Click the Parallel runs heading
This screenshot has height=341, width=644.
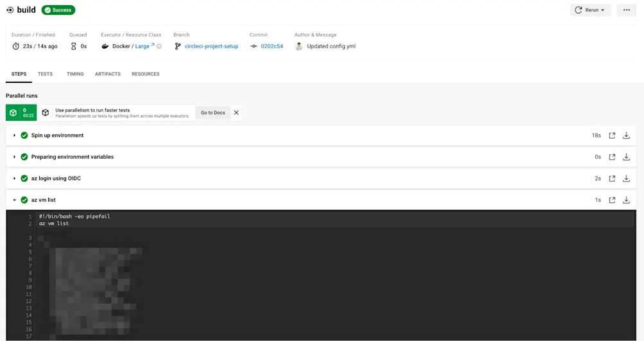pyautogui.click(x=22, y=96)
